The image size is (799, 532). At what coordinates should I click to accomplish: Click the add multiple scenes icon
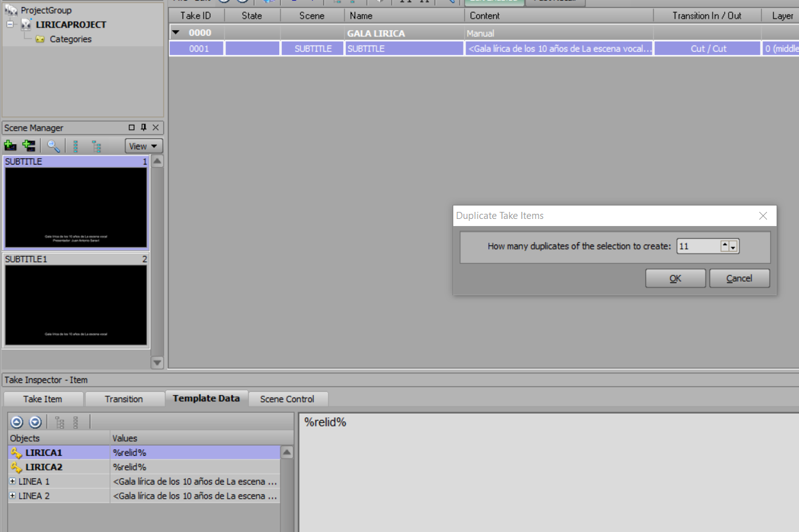(29, 146)
